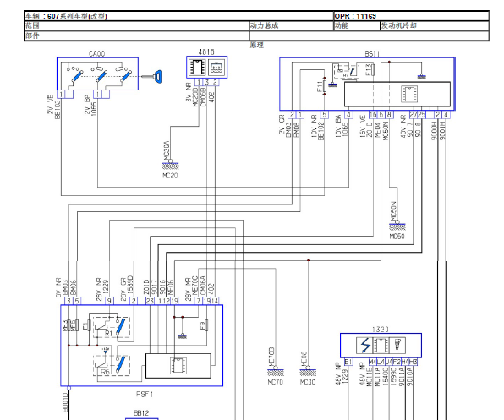
Task: Click wire label 9001H below BSI1
Action: (x=442, y=131)
